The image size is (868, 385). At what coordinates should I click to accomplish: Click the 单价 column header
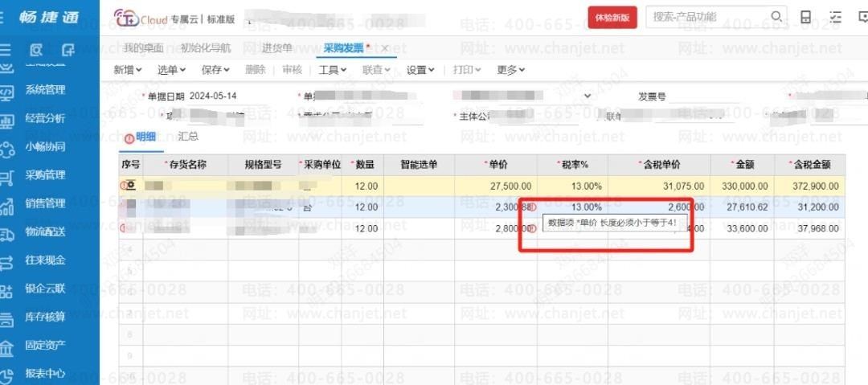[495, 165]
